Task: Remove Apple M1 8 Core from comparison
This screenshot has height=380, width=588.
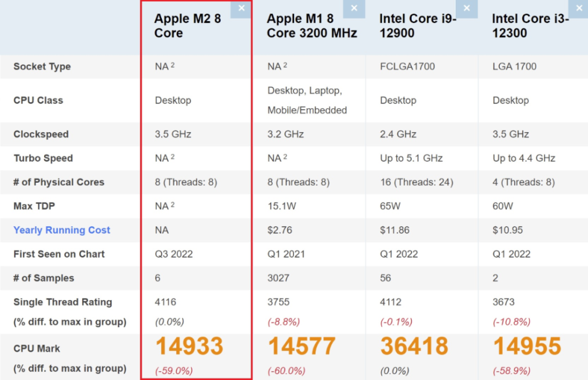Action: tap(354, 9)
